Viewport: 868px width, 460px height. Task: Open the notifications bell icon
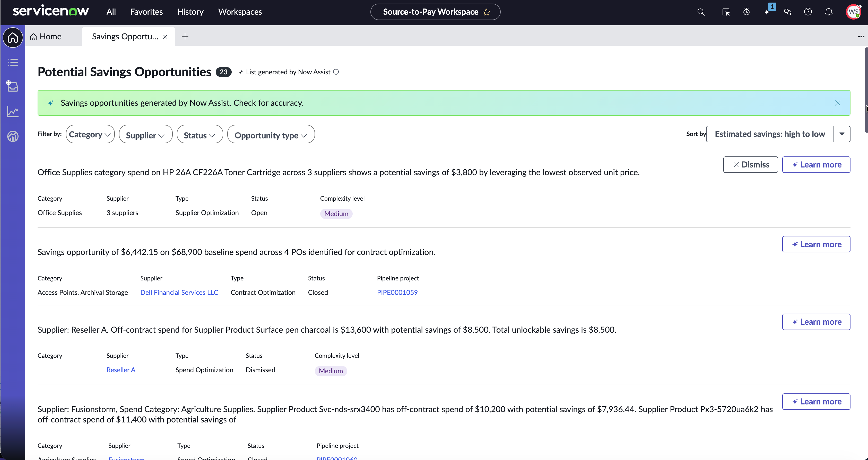pos(829,12)
